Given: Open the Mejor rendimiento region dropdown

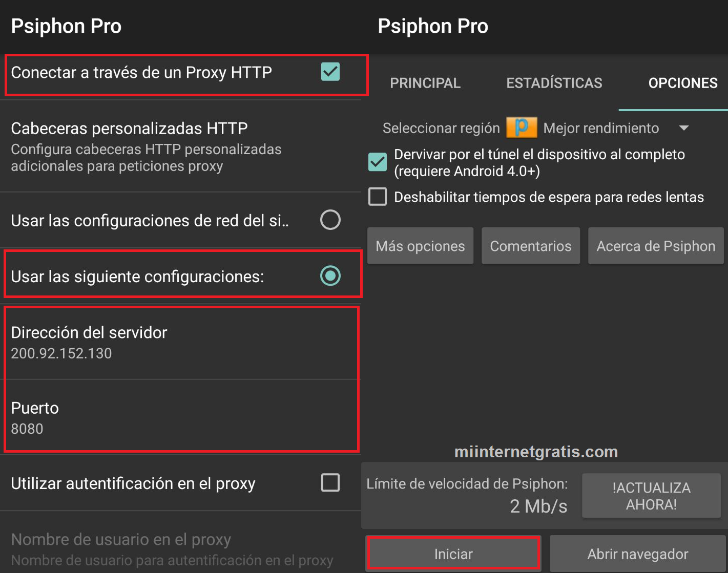Looking at the screenshot, I should 616,128.
